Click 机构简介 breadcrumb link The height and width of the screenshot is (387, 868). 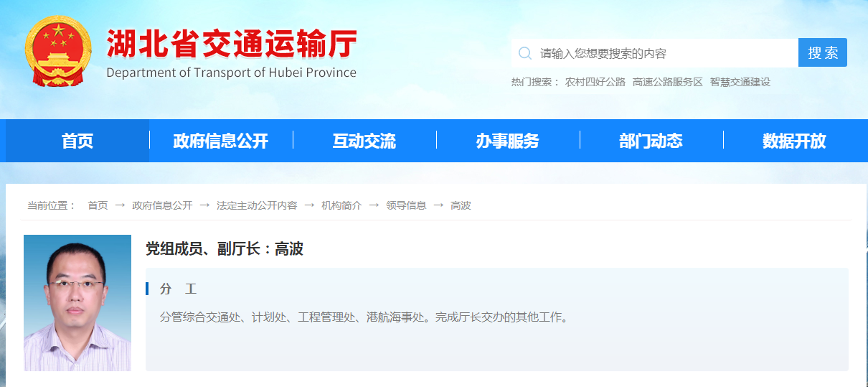[x=341, y=205]
